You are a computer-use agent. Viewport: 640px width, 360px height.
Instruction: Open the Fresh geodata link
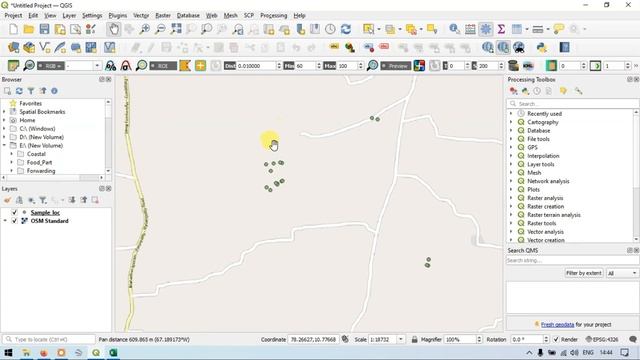557,325
